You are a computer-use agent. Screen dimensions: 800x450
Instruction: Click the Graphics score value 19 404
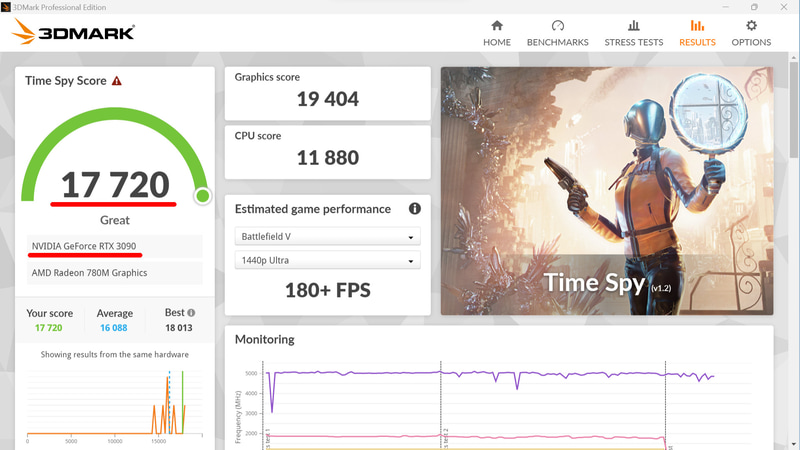coord(328,99)
